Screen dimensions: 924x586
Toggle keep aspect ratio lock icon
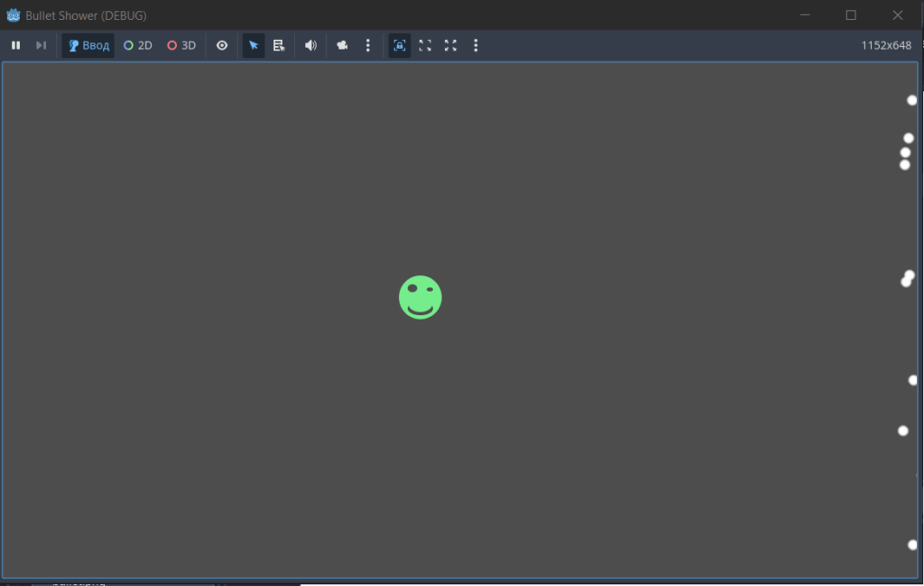coord(400,45)
